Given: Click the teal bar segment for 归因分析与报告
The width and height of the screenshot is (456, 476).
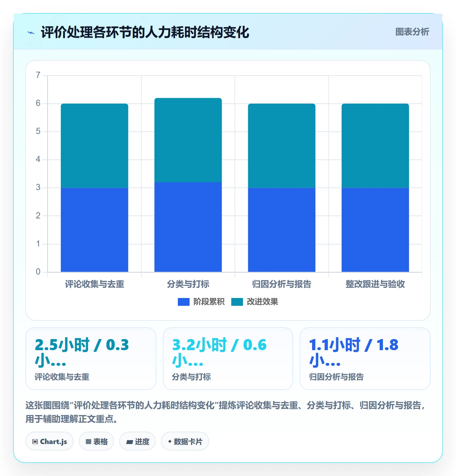Looking at the screenshot, I should [x=282, y=146].
